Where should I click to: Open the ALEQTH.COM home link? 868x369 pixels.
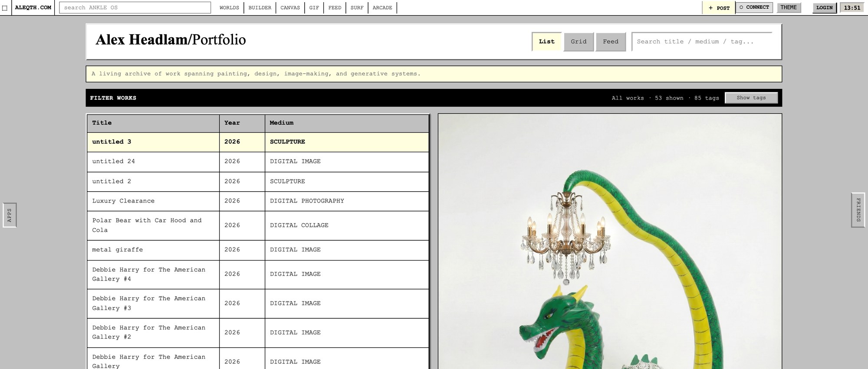[x=33, y=8]
